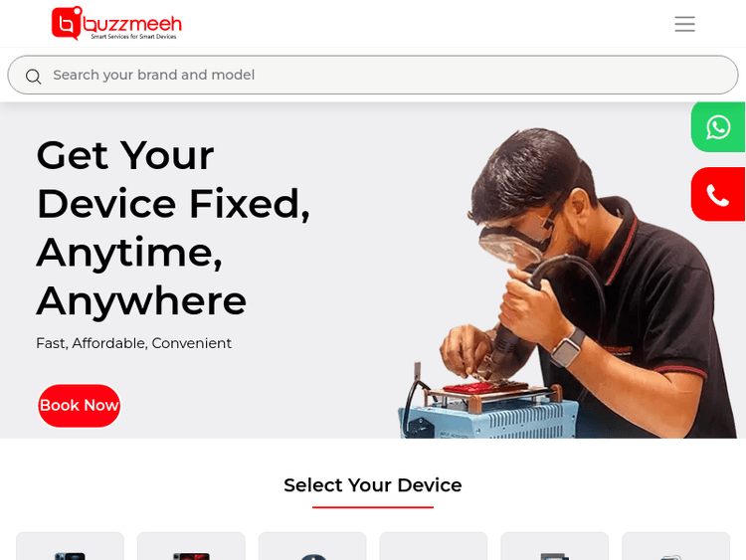Open WhatsApp chat via green button
The width and height of the screenshot is (746, 560).
point(718,127)
